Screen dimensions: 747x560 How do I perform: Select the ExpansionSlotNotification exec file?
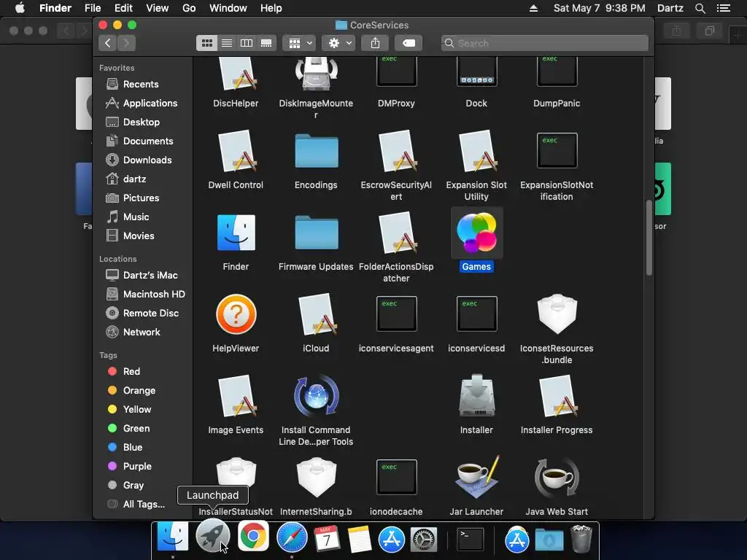tap(557, 150)
